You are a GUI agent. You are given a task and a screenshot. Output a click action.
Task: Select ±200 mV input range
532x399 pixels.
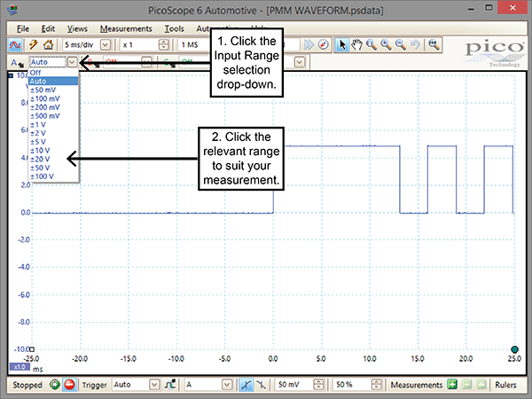point(53,107)
